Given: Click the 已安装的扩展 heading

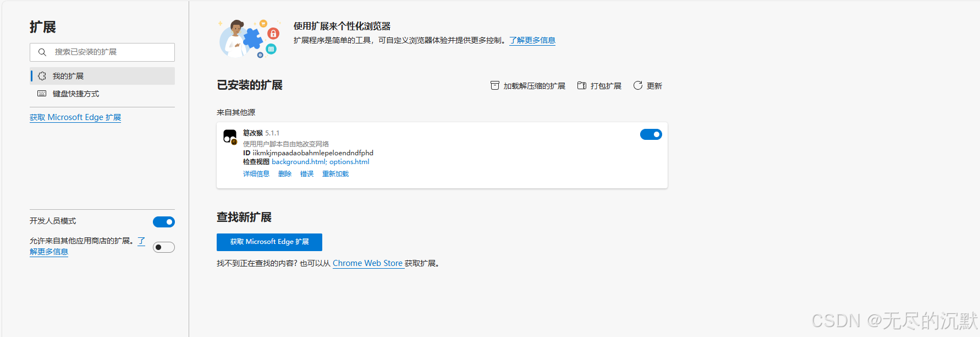Looking at the screenshot, I should click(x=250, y=85).
